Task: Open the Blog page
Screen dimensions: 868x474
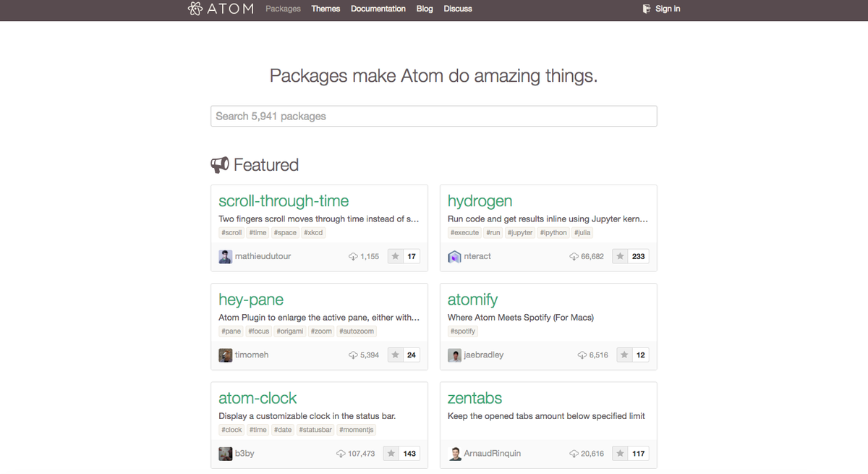Action: coord(425,9)
